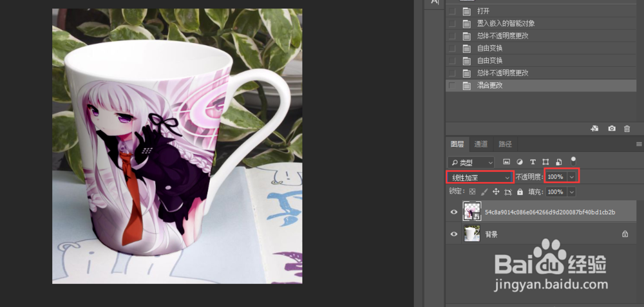This screenshot has height=307, width=644.
Task: Toggle the layer filtering on/off switch
Action: point(573,161)
